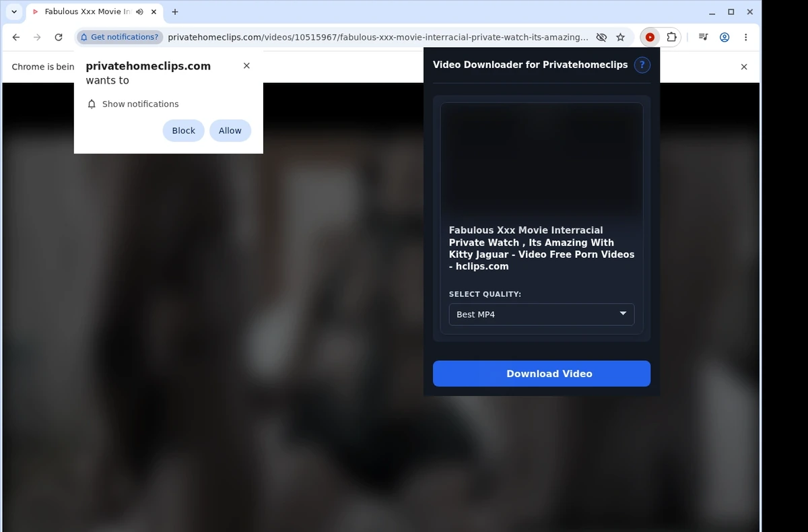Click the privatehomeclips.com popup title

[x=148, y=66]
